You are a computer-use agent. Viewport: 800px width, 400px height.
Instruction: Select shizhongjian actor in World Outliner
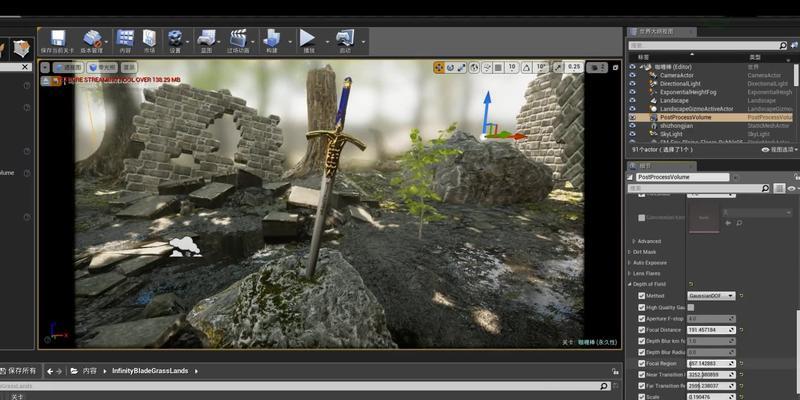pyautogui.click(x=676, y=126)
